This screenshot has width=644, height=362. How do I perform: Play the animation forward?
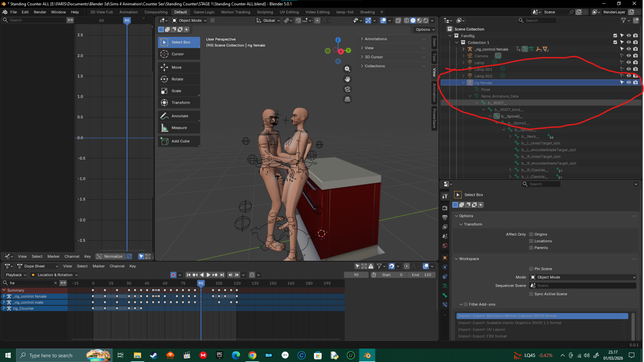point(208,275)
